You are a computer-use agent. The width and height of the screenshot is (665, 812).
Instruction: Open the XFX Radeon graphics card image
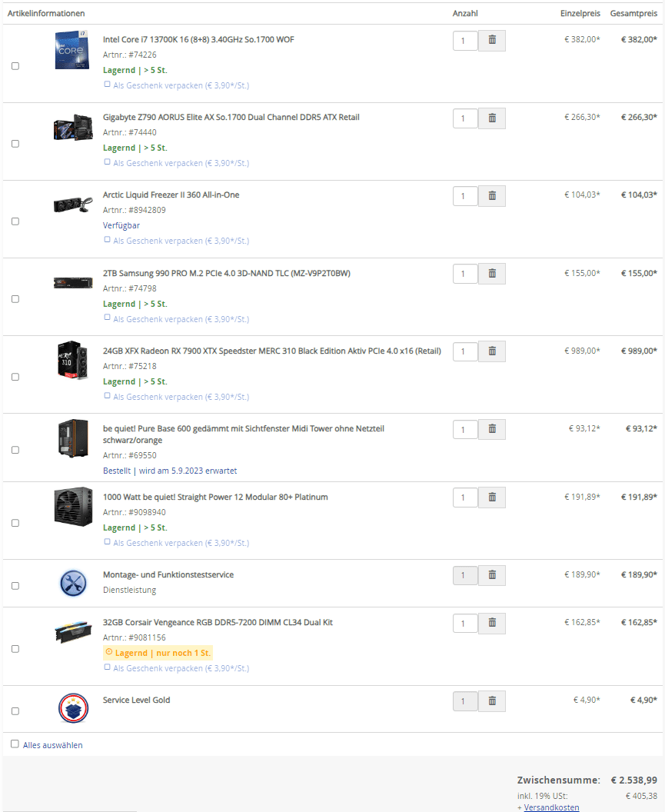[x=72, y=360]
